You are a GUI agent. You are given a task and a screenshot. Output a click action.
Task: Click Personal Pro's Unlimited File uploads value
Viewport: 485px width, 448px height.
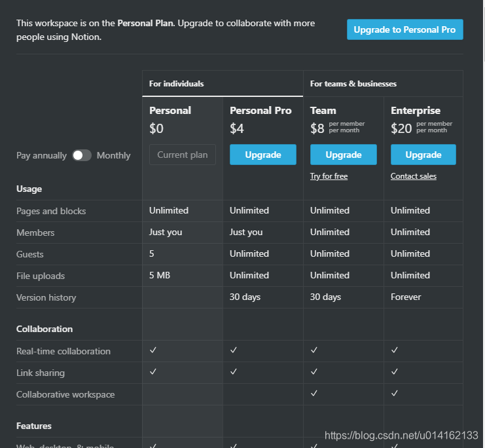pos(249,275)
